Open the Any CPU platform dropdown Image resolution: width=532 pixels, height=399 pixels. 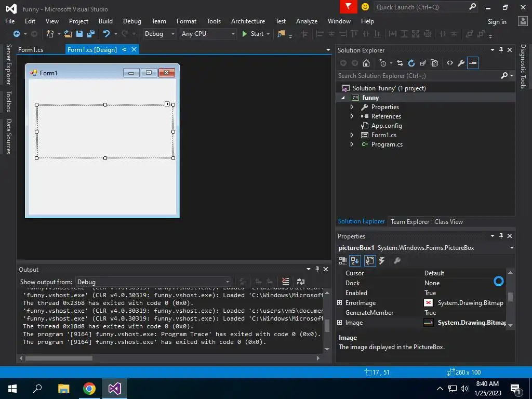pos(233,34)
